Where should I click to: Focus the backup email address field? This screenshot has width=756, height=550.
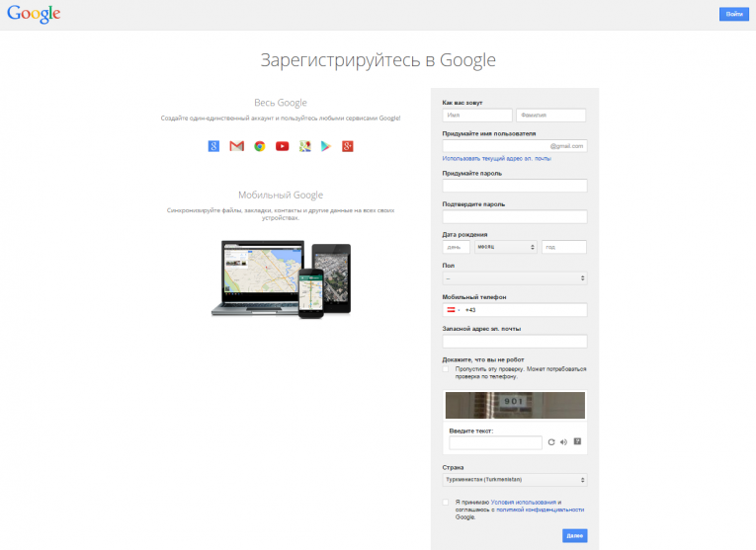pyautogui.click(x=515, y=342)
